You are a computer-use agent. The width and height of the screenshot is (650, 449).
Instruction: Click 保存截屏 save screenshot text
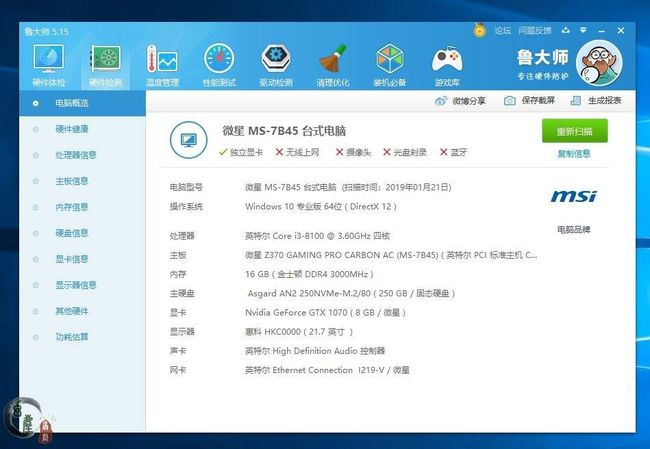[538, 100]
